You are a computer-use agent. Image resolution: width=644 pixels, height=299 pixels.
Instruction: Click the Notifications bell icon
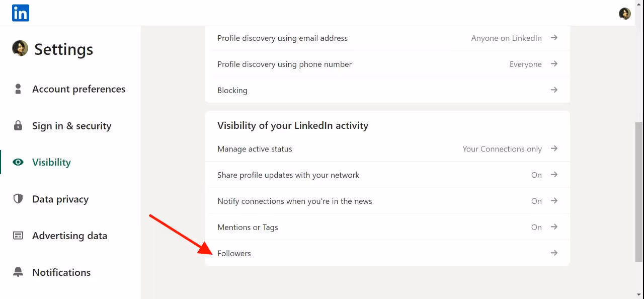[x=18, y=272]
